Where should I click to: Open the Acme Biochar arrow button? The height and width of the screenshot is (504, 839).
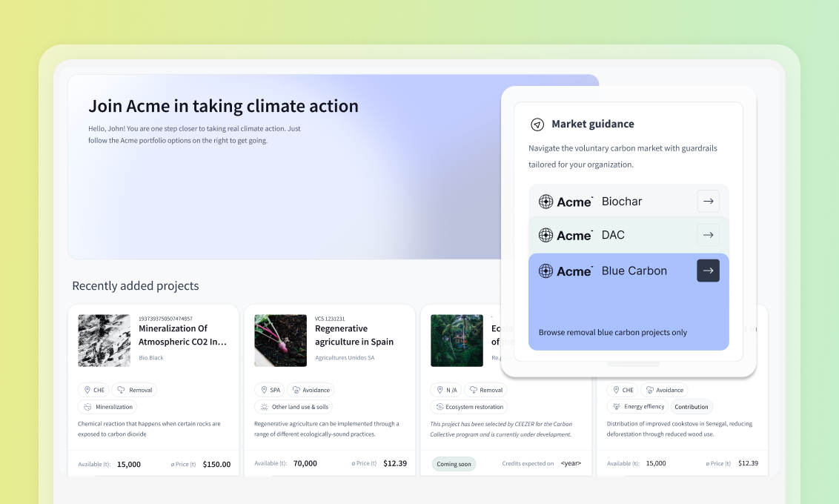[x=708, y=201]
